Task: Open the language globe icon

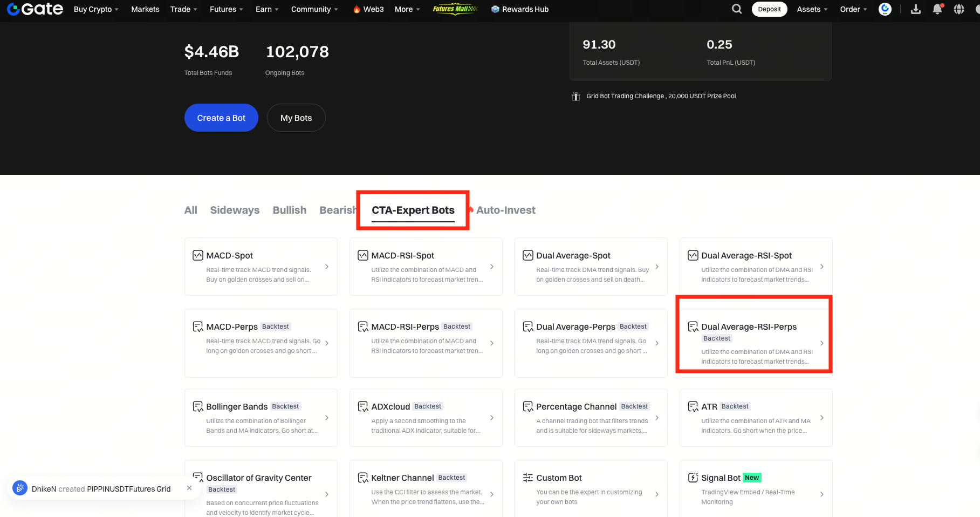Action: coord(959,9)
